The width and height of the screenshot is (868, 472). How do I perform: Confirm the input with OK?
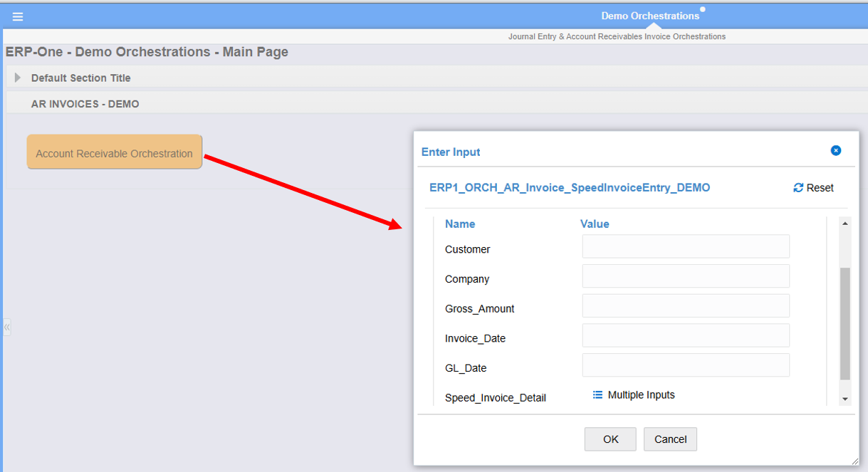pos(610,439)
